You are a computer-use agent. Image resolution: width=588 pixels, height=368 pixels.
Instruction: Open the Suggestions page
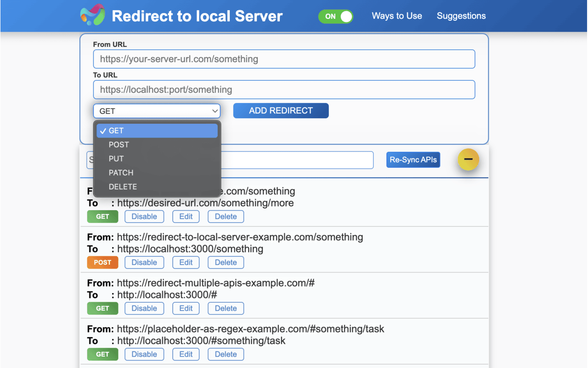tap(461, 16)
